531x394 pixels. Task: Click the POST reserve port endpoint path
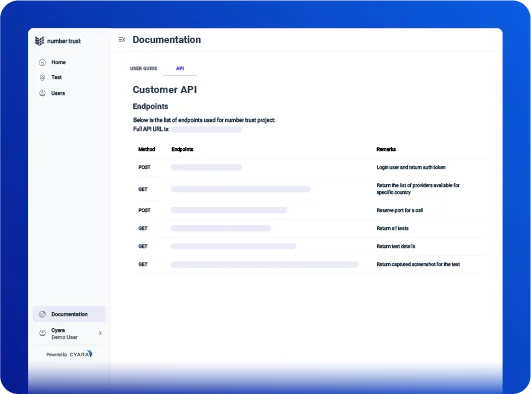coord(229,210)
